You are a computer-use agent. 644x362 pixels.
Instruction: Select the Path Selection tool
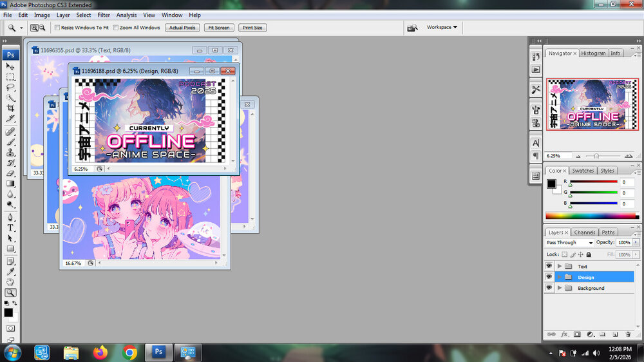click(x=10, y=238)
